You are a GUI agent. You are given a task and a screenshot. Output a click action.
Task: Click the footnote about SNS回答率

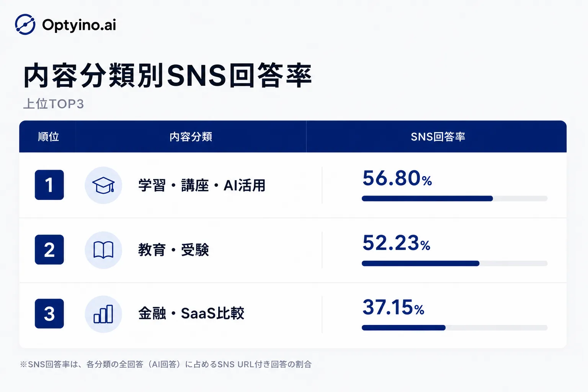coord(166,364)
